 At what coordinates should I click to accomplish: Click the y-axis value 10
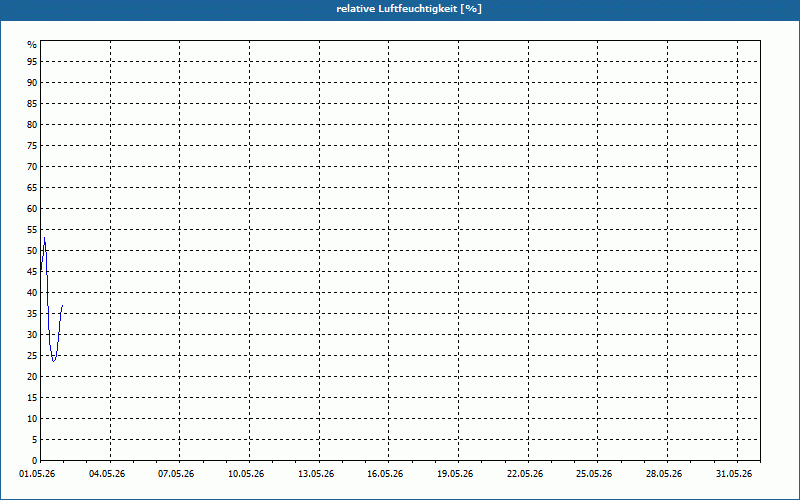coord(32,419)
